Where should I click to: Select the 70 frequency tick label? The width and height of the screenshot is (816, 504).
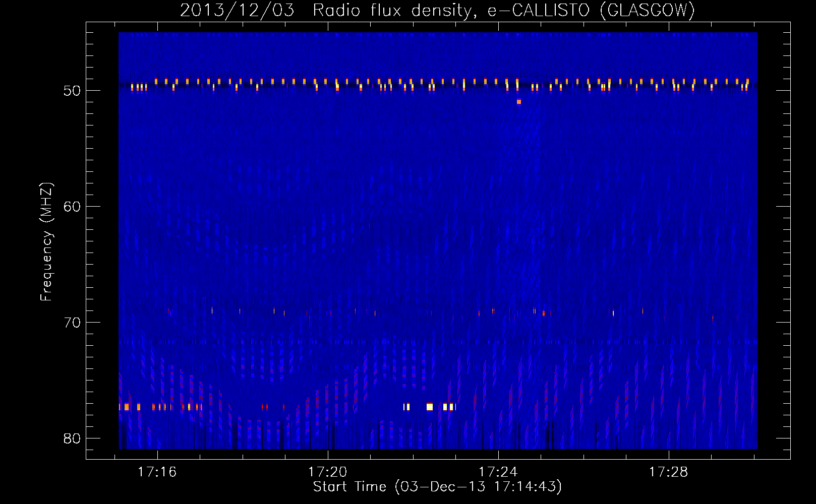click(x=72, y=323)
